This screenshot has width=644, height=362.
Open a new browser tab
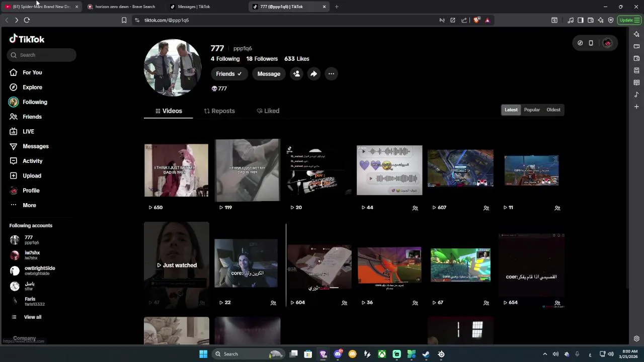[x=337, y=7]
